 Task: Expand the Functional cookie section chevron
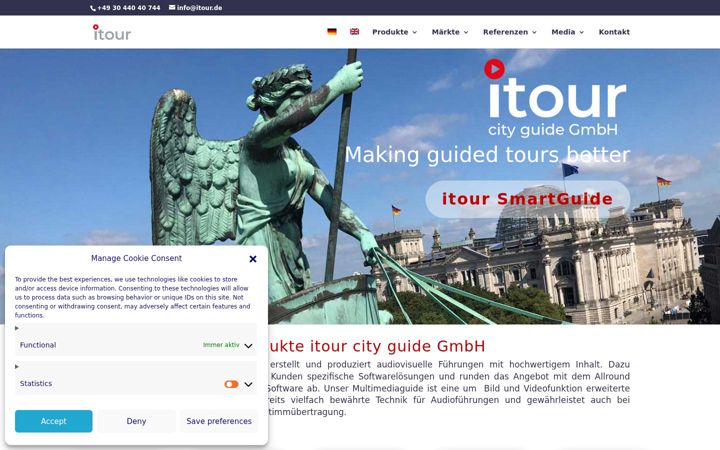[x=248, y=346]
